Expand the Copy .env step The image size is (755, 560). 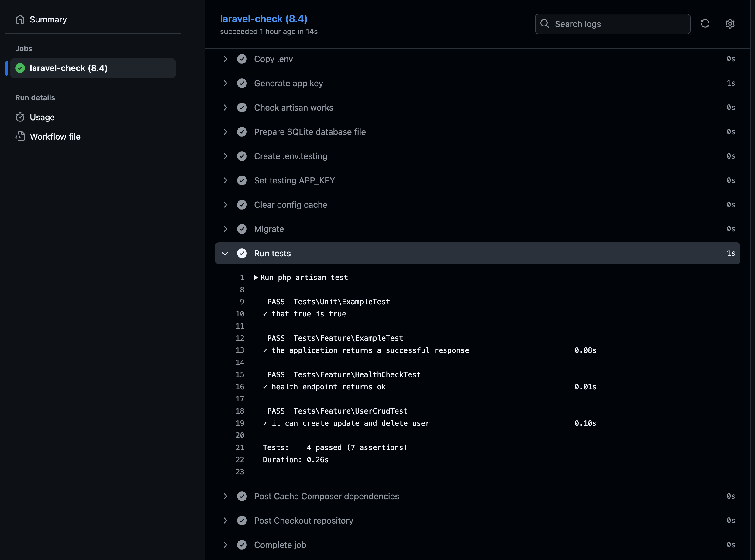click(226, 59)
